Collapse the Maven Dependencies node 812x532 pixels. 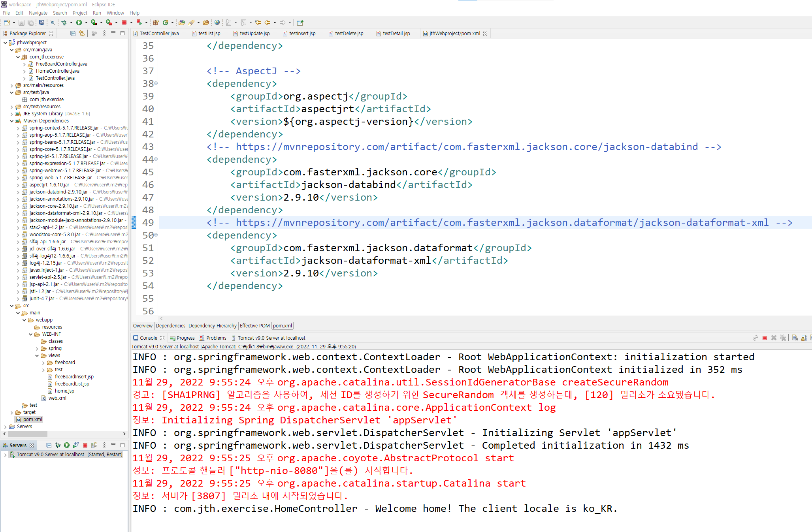point(12,121)
